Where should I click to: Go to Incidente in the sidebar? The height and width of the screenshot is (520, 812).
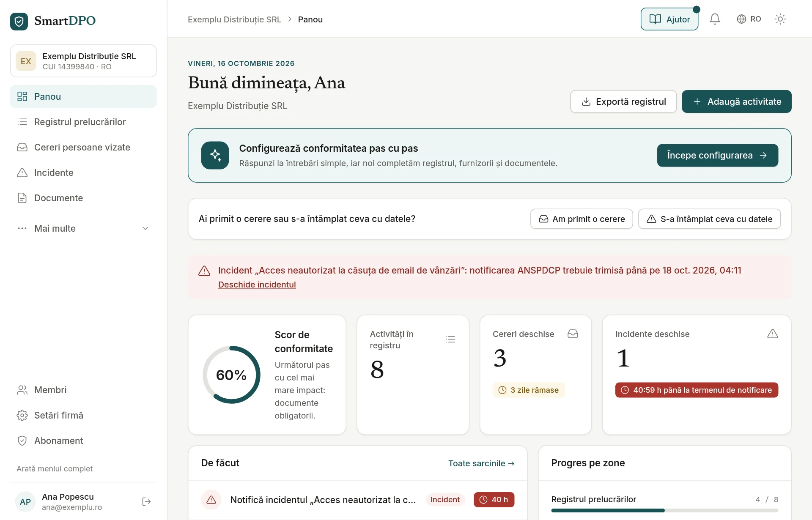coord(83,172)
